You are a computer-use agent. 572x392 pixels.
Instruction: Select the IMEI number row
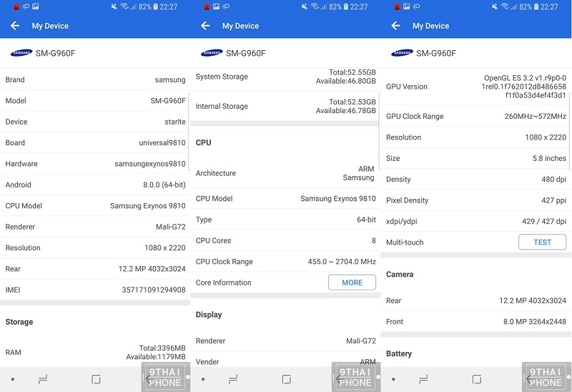[95, 290]
